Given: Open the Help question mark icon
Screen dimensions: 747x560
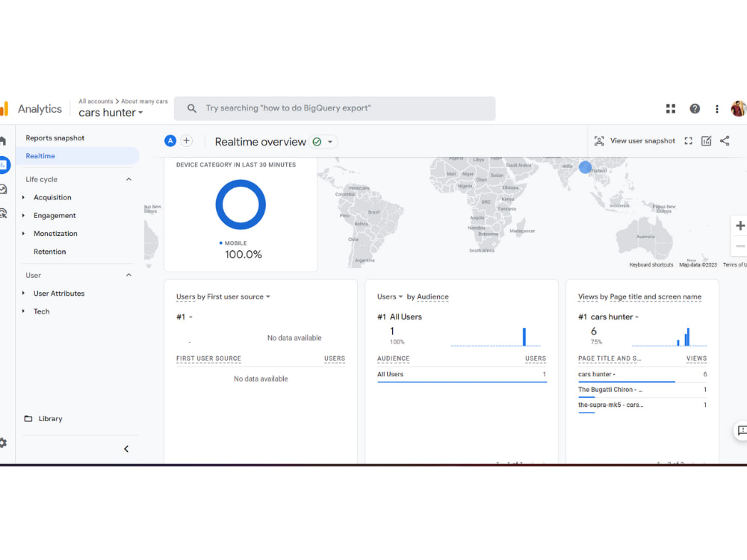Looking at the screenshot, I should tap(695, 109).
